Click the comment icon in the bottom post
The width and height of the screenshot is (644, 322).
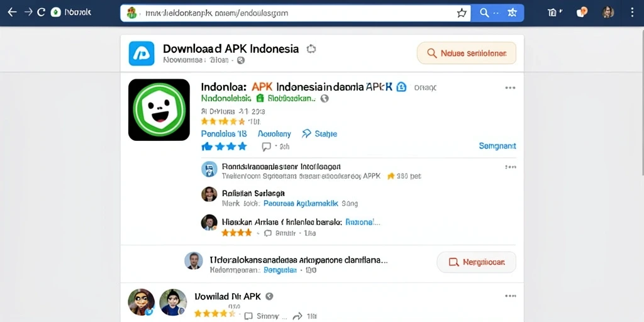pos(248,316)
